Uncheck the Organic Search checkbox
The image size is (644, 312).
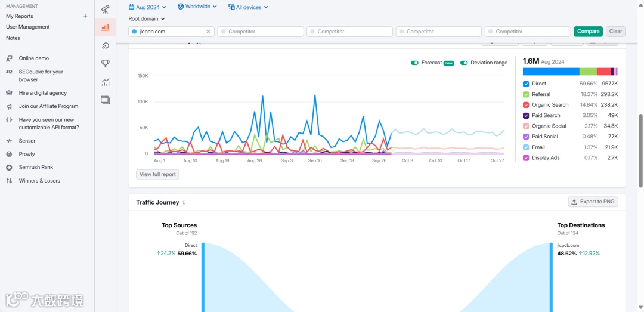coord(526,105)
